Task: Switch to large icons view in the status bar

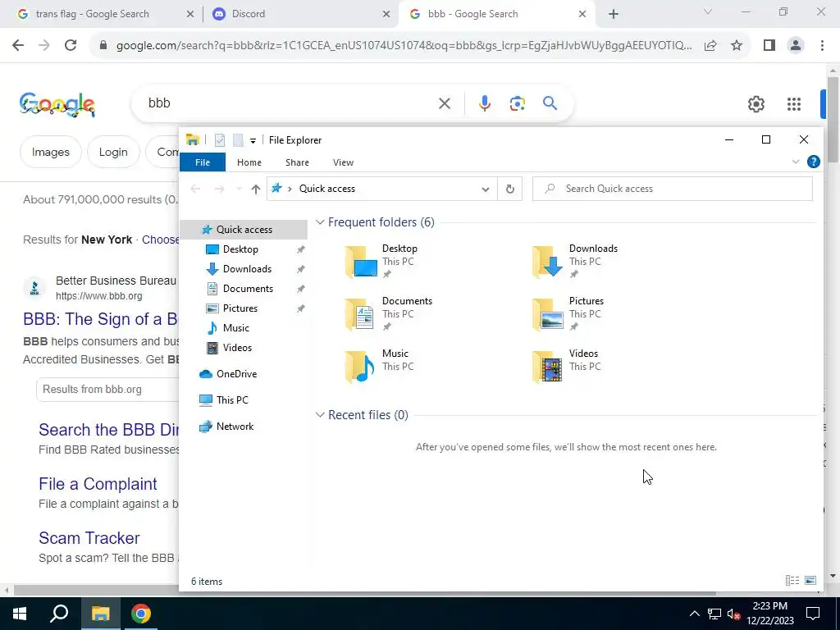Action: (x=810, y=581)
